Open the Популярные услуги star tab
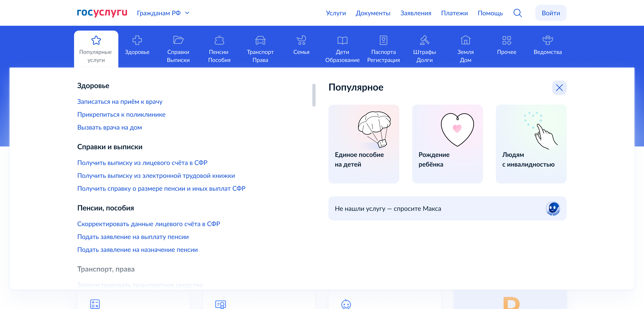The height and width of the screenshot is (309, 644). (x=96, y=49)
